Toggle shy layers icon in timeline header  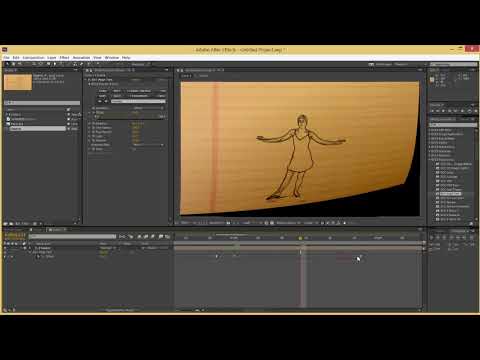click(x=139, y=237)
